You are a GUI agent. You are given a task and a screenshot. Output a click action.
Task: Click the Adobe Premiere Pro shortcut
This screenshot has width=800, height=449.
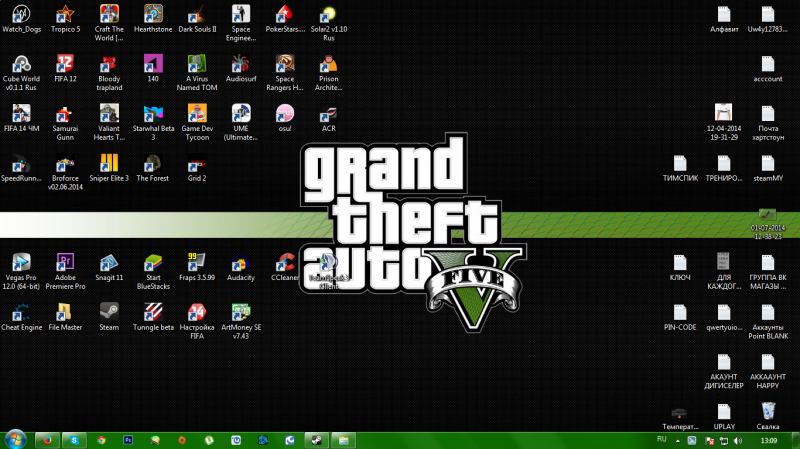(65, 271)
